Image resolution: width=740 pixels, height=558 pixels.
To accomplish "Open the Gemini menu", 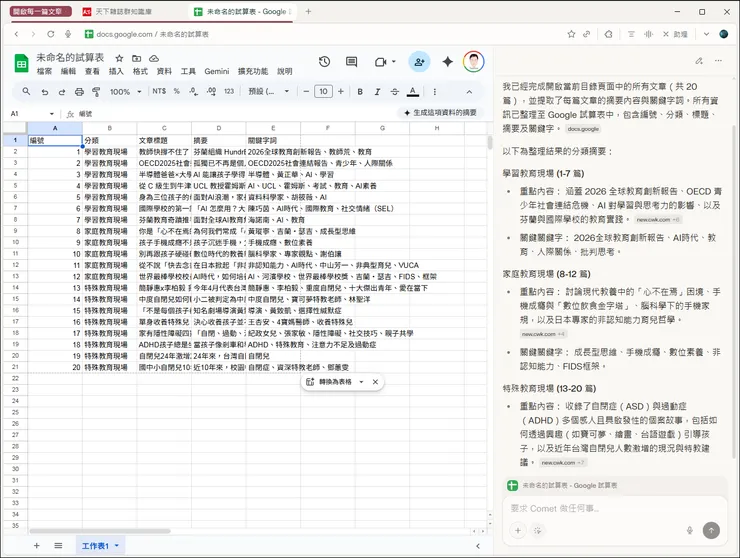I will tap(217, 71).
